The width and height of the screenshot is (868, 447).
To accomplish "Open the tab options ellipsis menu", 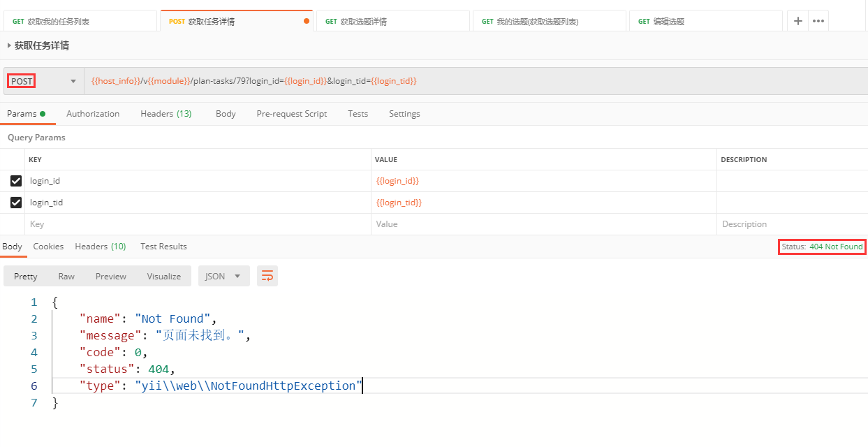I will (x=818, y=21).
